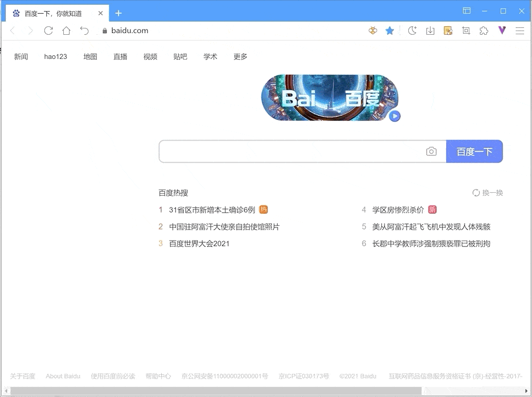The height and width of the screenshot is (397, 532).
Task: Play the Baidu doodle video button
Action: [x=394, y=116]
